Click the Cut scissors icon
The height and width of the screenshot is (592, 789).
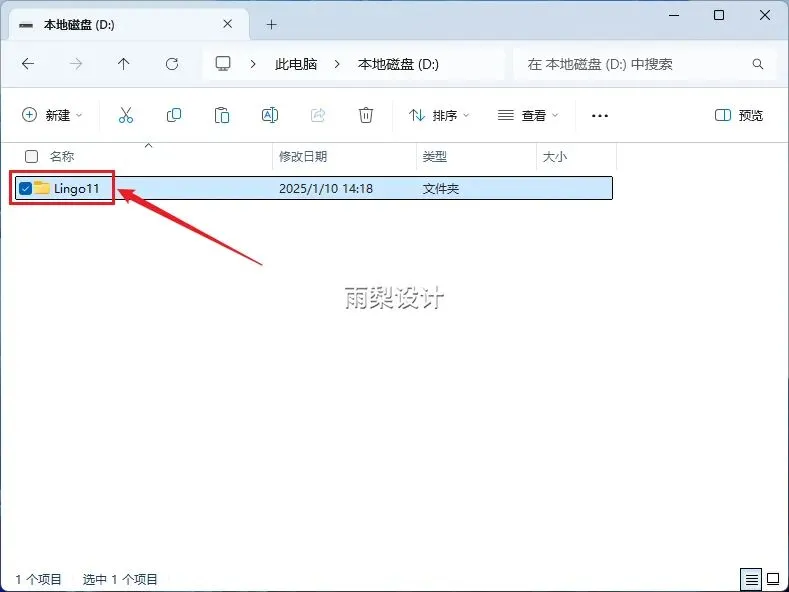tap(126, 115)
